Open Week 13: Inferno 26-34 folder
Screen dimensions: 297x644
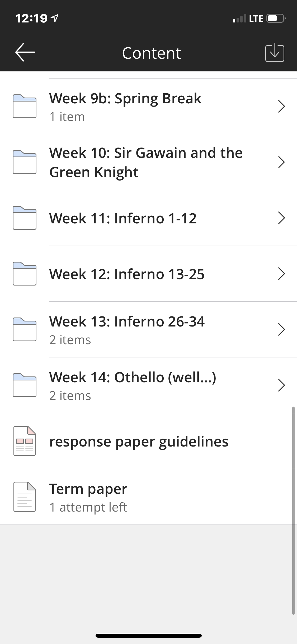click(x=148, y=329)
